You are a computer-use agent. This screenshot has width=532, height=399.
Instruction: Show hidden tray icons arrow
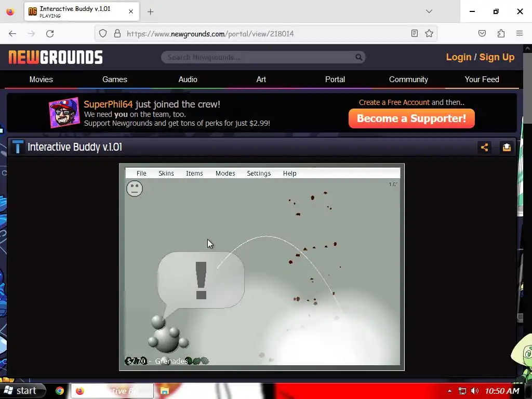point(449,391)
